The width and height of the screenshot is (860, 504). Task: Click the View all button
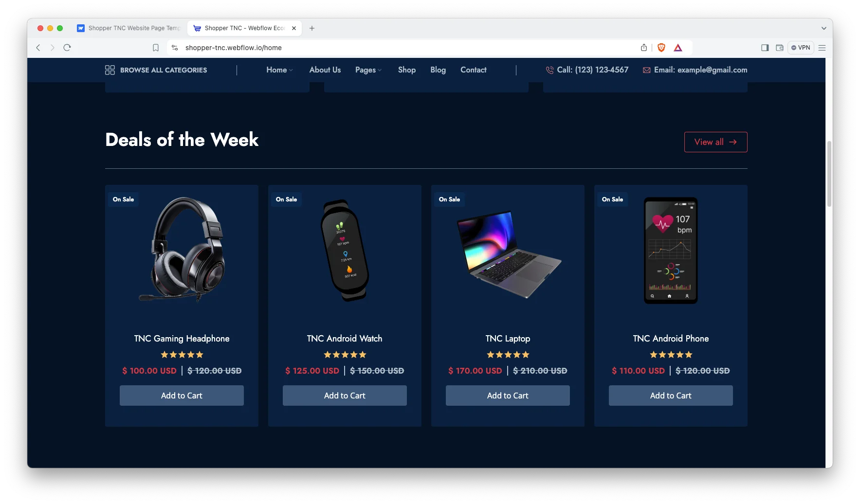pos(715,142)
